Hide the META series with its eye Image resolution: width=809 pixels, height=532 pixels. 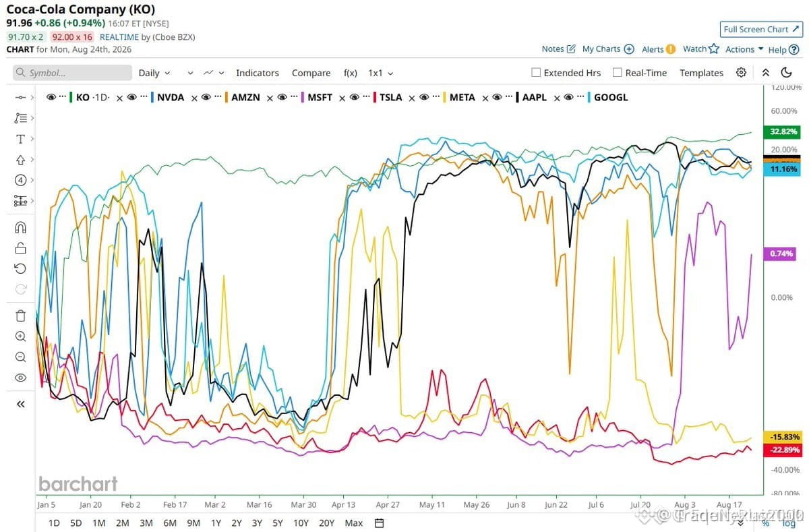click(423, 97)
